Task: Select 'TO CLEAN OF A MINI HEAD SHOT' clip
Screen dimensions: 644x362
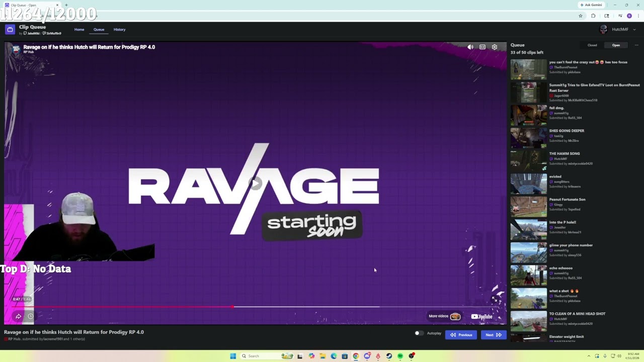Action: [577, 314]
